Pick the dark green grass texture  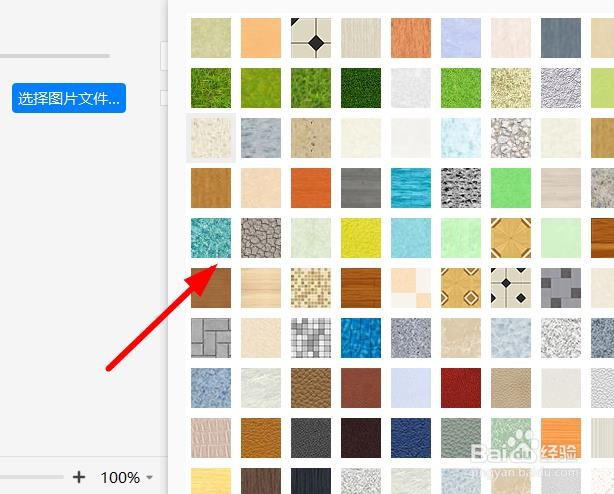tap(361, 88)
